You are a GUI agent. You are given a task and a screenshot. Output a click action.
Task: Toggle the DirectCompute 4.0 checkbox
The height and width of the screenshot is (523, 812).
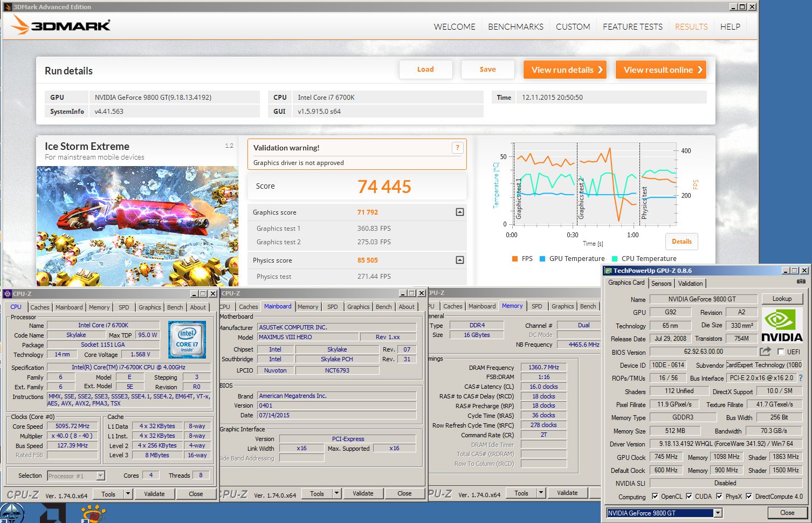coord(749,497)
